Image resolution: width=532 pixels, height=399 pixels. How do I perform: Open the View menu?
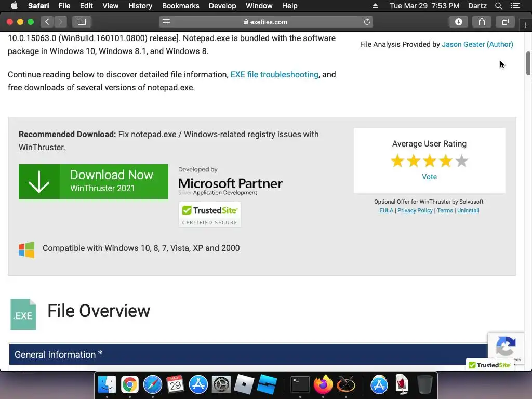(111, 6)
